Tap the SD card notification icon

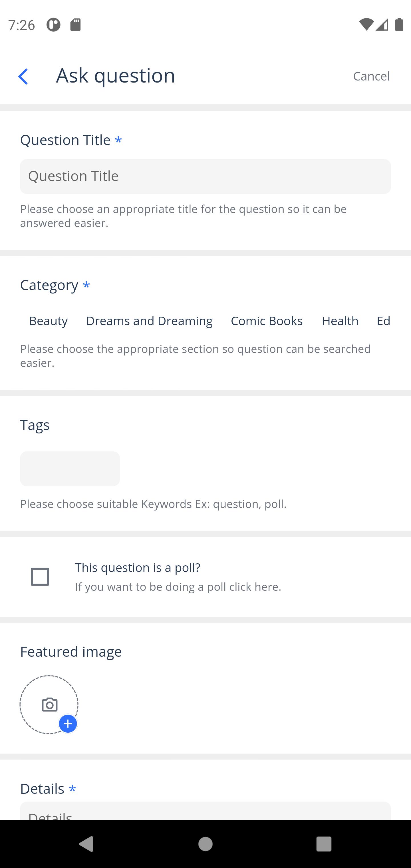pos(75,25)
